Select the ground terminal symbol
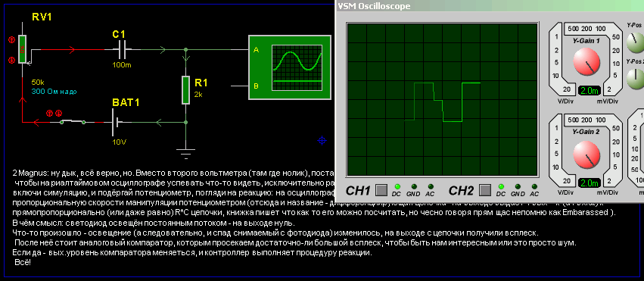The image size is (644, 281). [x=185, y=153]
